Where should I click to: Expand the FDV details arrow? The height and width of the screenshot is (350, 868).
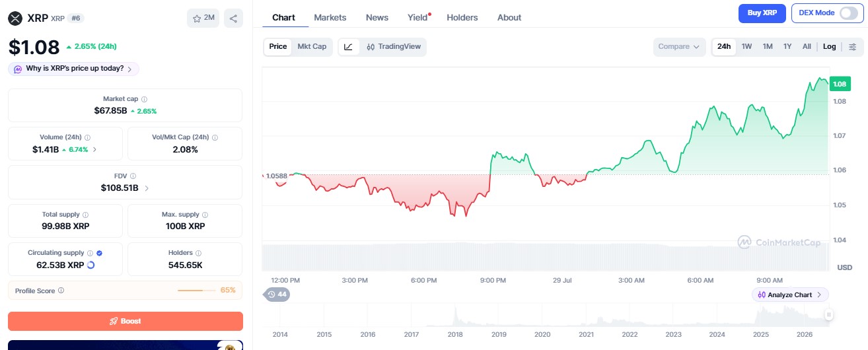click(x=147, y=188)
